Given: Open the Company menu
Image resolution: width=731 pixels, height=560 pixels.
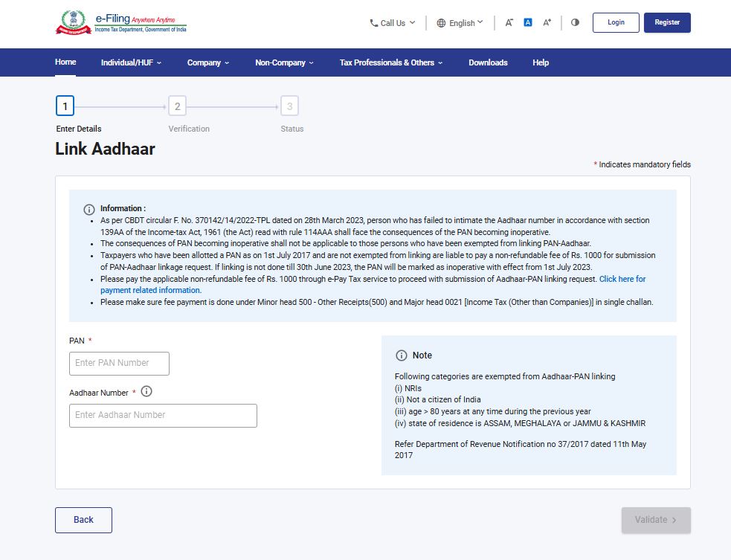Looking at the screenshot, I should (207, 62).
